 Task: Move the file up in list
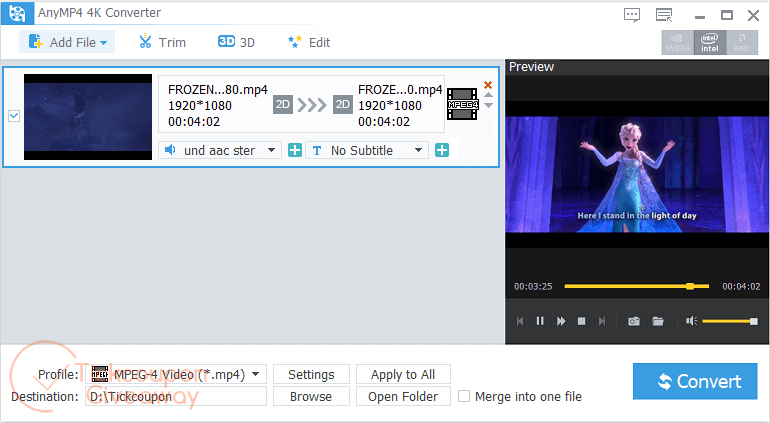click(488, 95)
